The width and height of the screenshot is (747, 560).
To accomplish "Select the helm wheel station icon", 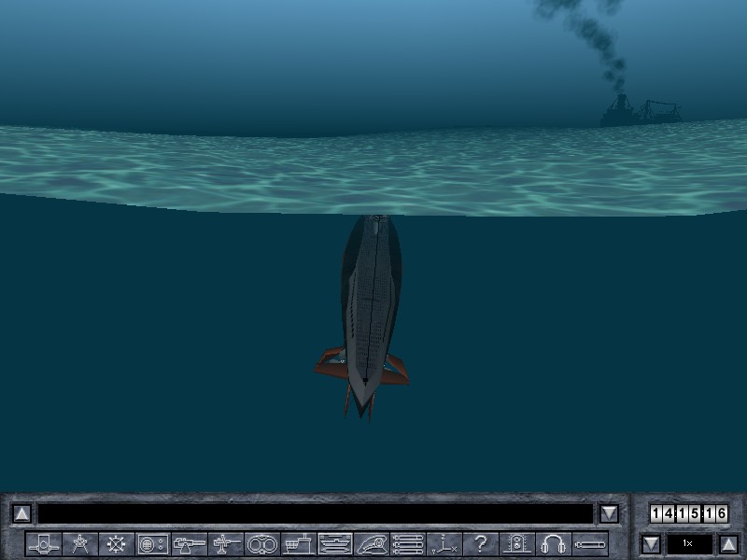I will (x=116, y=544).
